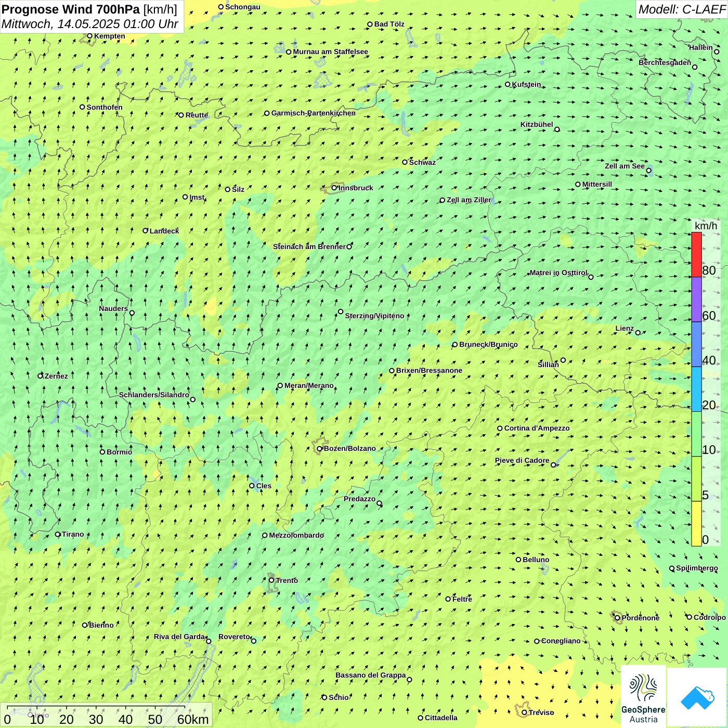The image size is (728, 728).
Task: Click the 'Nauders' label
Action: coord(113,308)
